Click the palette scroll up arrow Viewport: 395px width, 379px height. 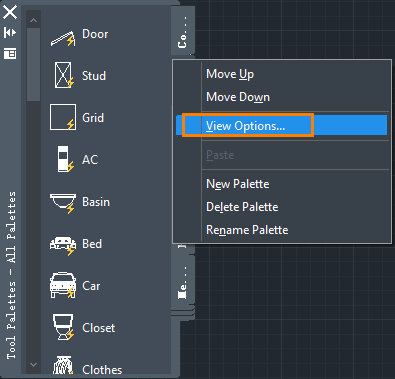33,20
